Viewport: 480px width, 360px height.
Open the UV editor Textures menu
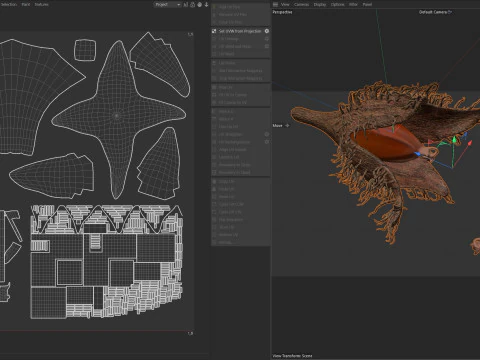(x=42, y=4)
